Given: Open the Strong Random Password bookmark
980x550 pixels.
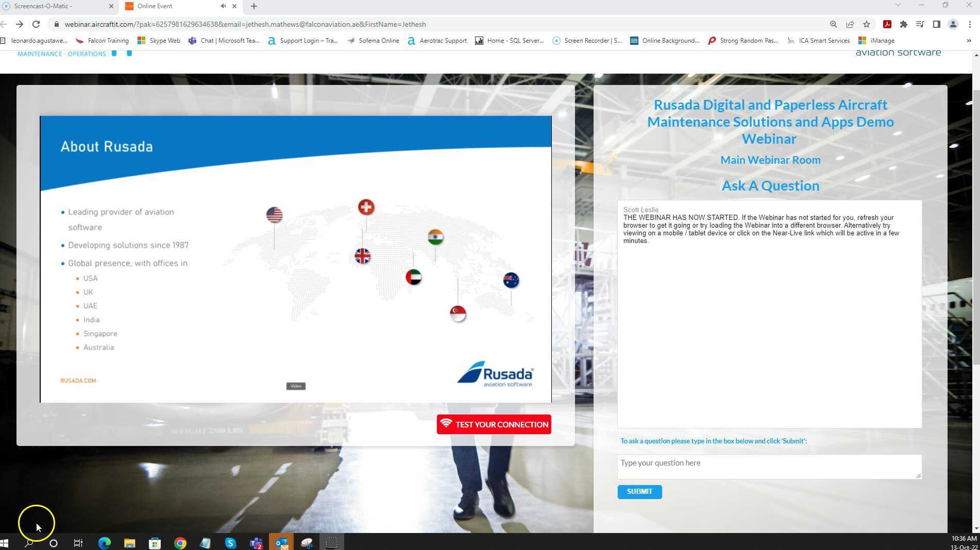Looking at the screenshot, I should (744, 41).
